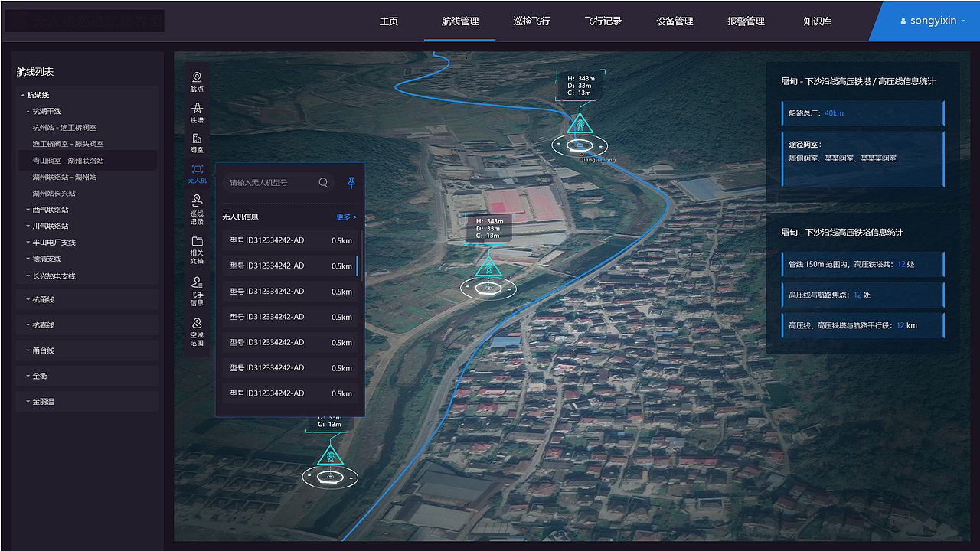Viewport: 980px width, 551px height.
Task: Expand the 甬台线 route group
Action: click(x=87, y=350)
